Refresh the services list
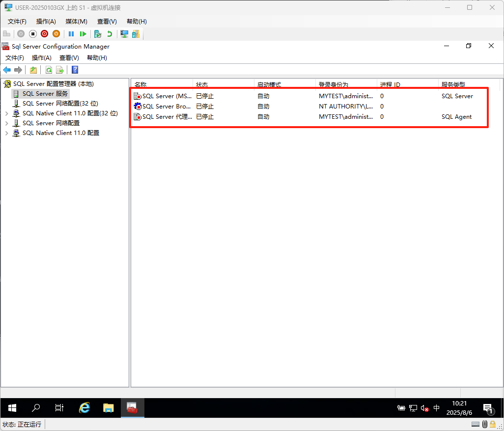Image resolution: width=504 pixels, height=431 pixels. point(49,70)
